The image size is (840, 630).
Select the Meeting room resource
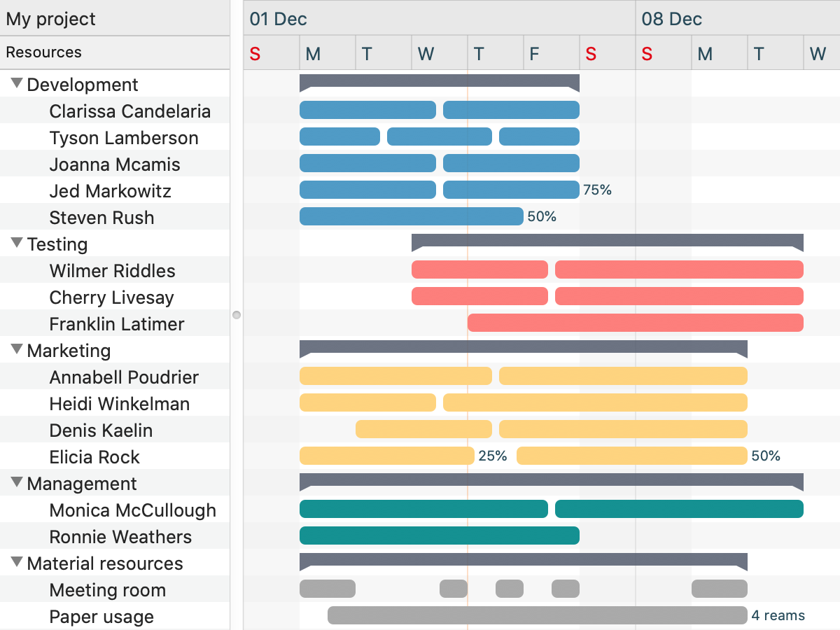108,590
